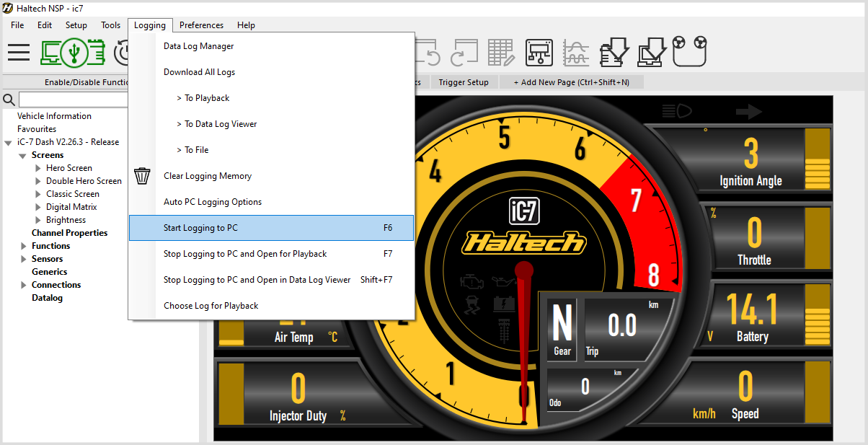This screenshot has width=868, height=445.
Task: Click the trash icon beside Clear Logging Memory
Action: (x=142, y=176)
